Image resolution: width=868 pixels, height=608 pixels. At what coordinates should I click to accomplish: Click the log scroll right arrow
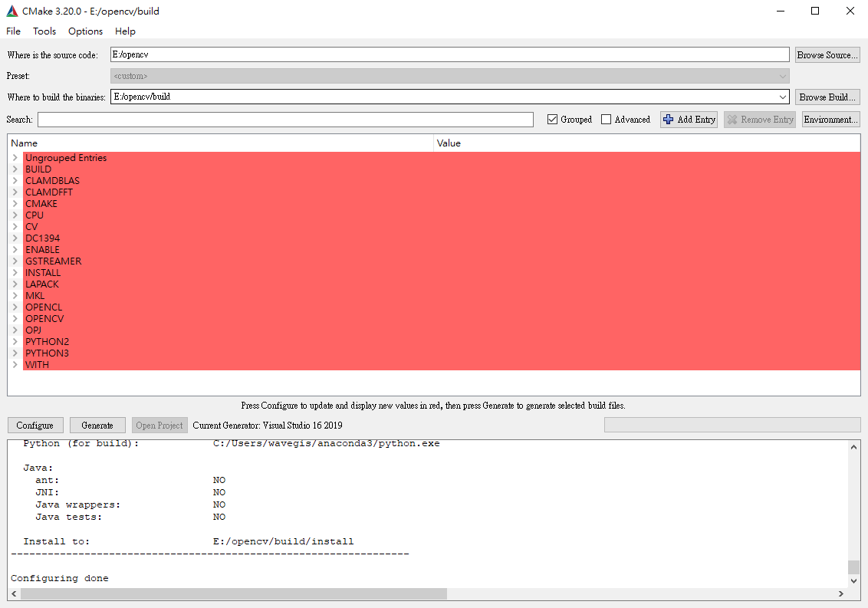(x=841, y=593)
